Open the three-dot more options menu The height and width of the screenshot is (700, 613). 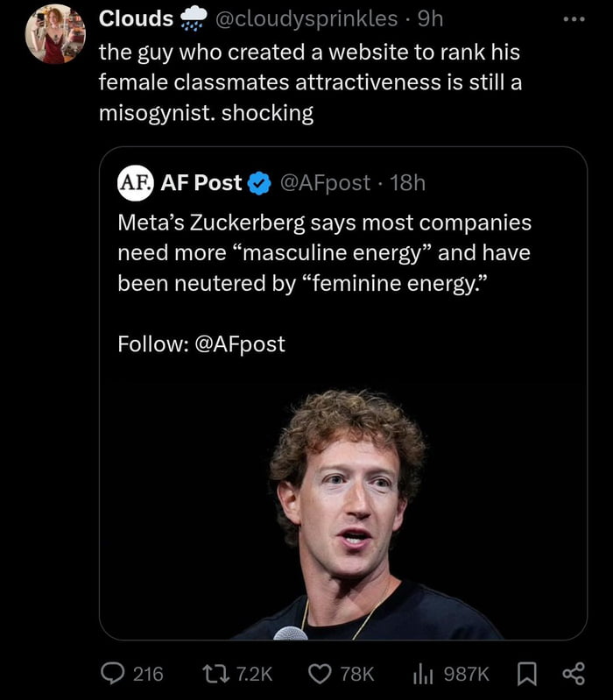click(572, 18)
